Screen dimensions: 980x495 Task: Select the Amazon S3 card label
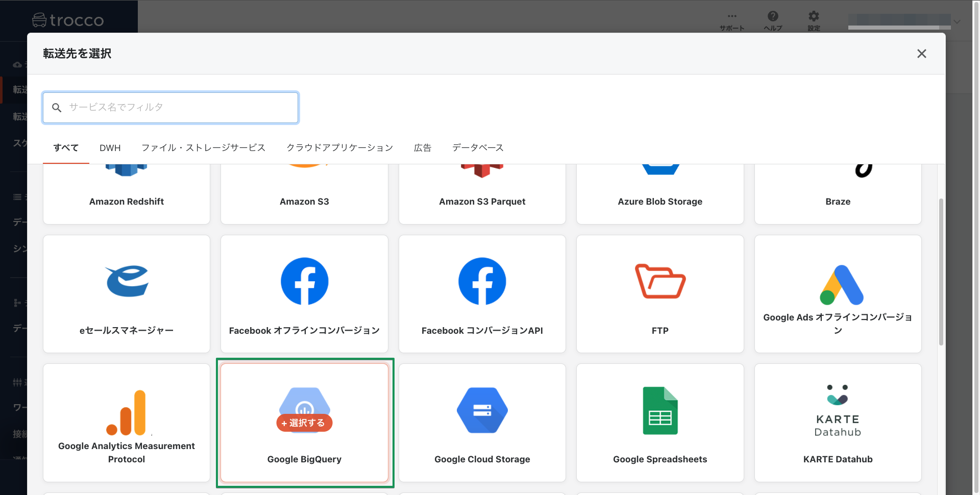(304, 202)
